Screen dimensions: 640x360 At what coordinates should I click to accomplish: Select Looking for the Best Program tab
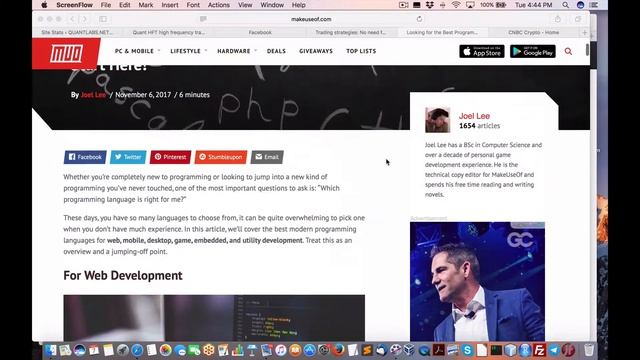pos(442,32)
